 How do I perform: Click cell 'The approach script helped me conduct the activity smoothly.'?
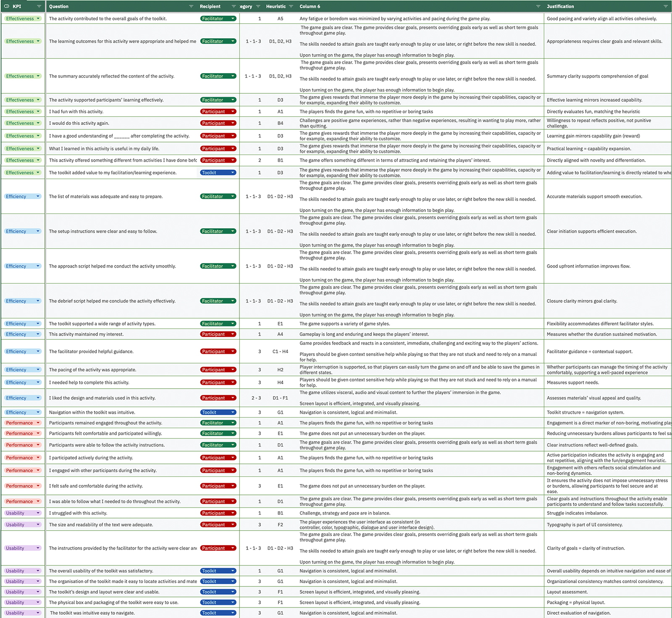coord(113,266)
